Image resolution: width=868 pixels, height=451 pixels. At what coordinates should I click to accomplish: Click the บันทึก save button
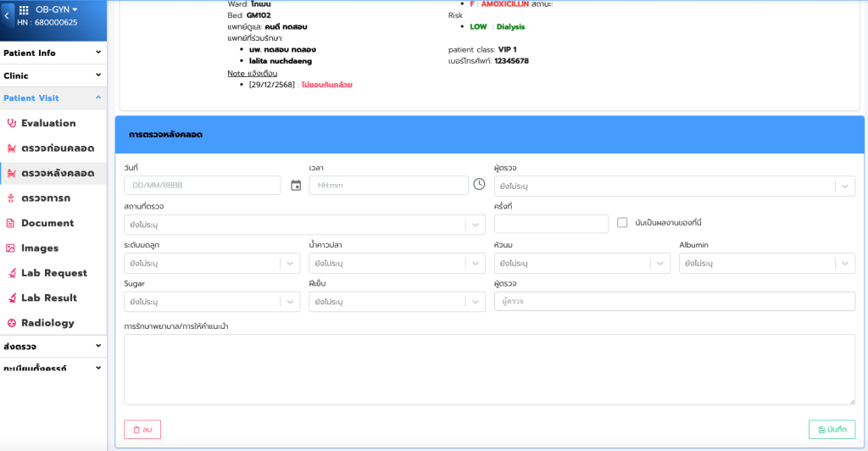point(832,430)
